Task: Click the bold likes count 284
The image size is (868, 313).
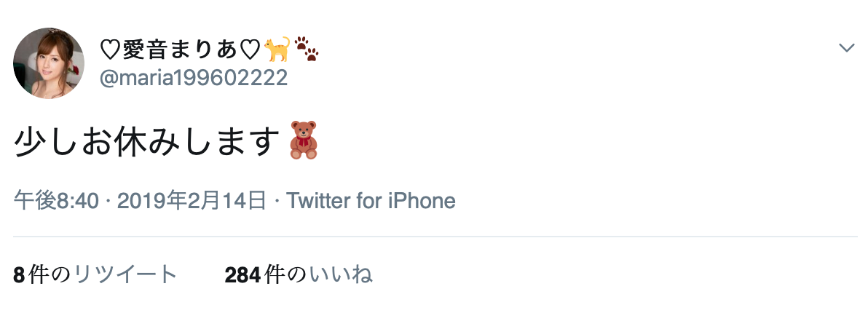Action: [x=242, y=275]
